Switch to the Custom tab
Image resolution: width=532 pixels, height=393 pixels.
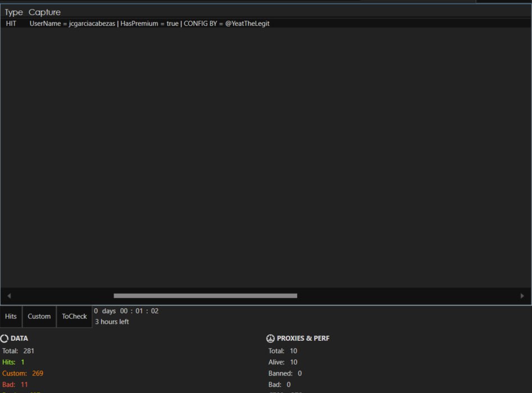(x=39, y=317)
